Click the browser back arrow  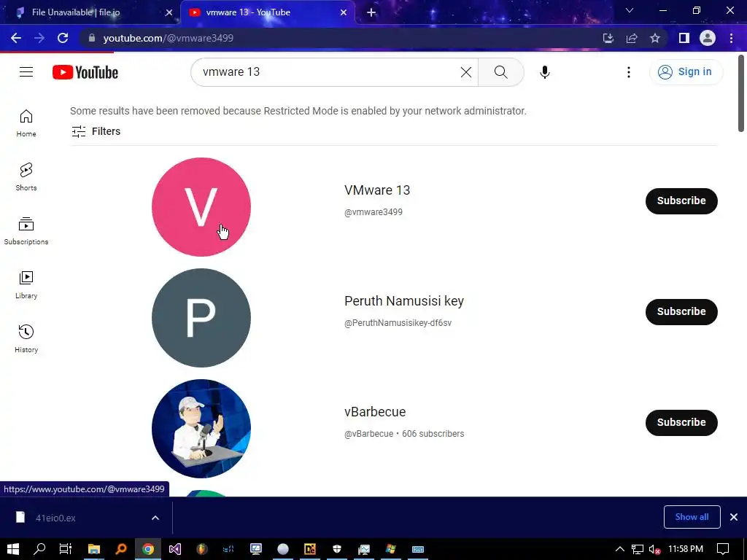(x=16, y=38)
